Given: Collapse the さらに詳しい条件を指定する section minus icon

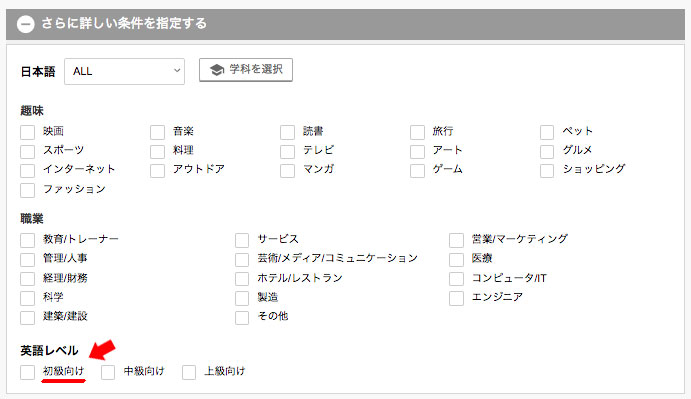Looking at the screenshot, I should 26,24.
